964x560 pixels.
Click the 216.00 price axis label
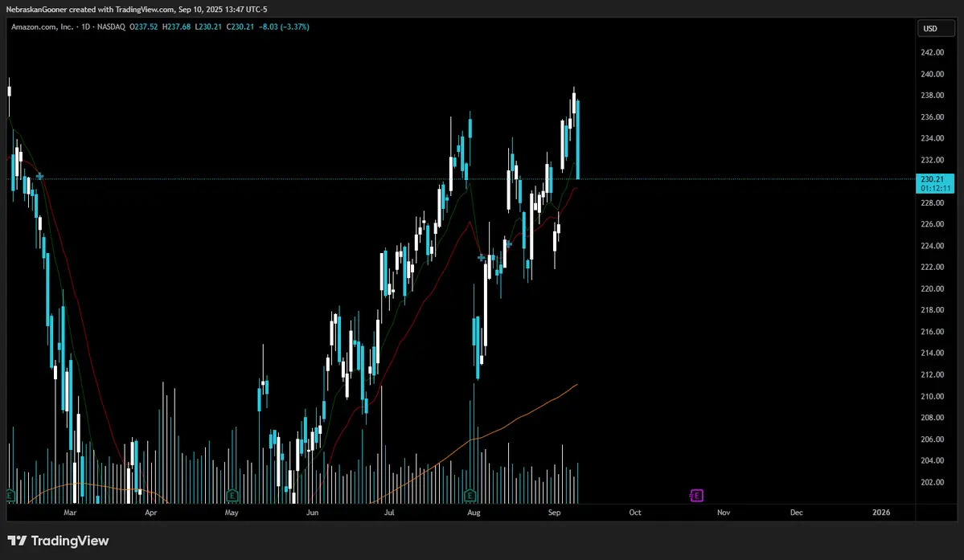tap(932, 332)
